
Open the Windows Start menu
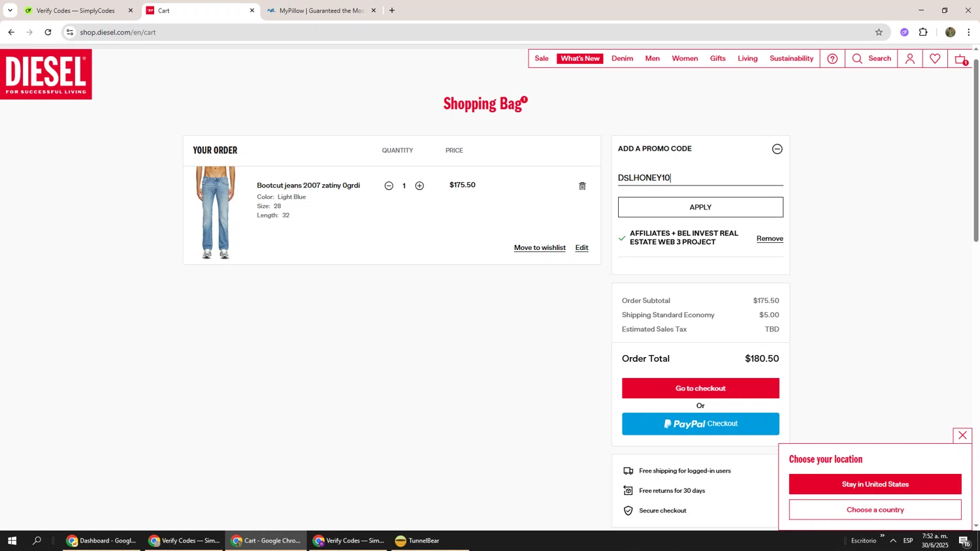click(12, 541)
